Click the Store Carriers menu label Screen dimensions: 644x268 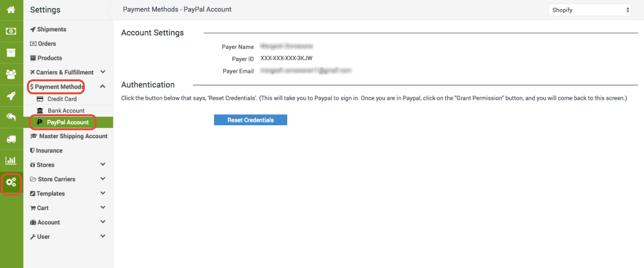[56, 179]
